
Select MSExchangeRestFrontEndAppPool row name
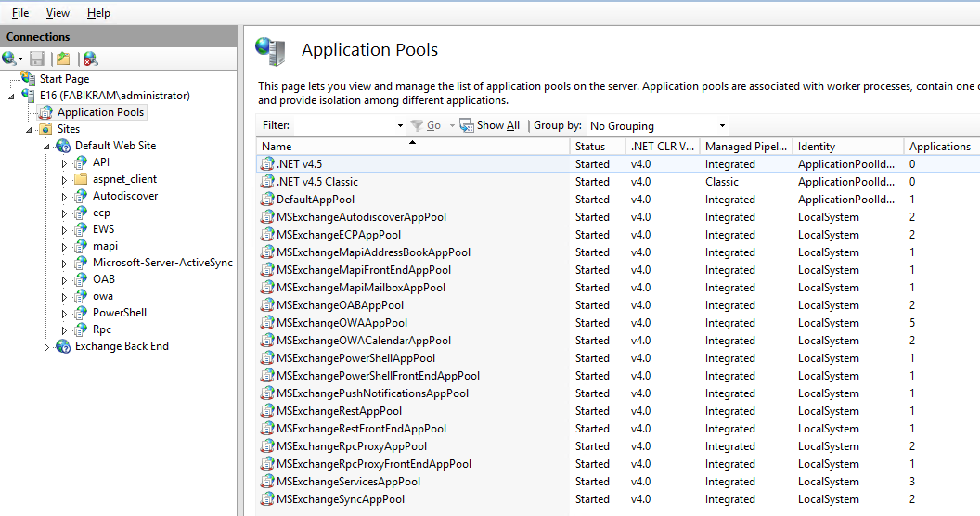tap(361, 429)
